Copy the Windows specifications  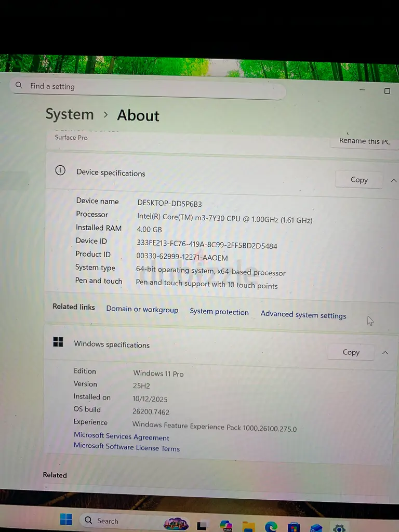click(351, 352)
